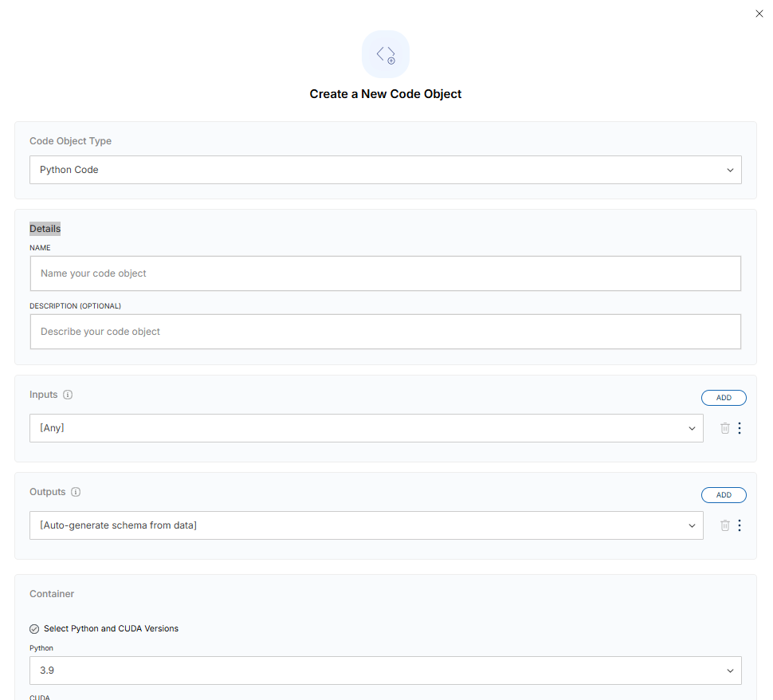Focus the Name your code object field
The width and height of the screenshot is (773, 700).
[x=386, y=273]
